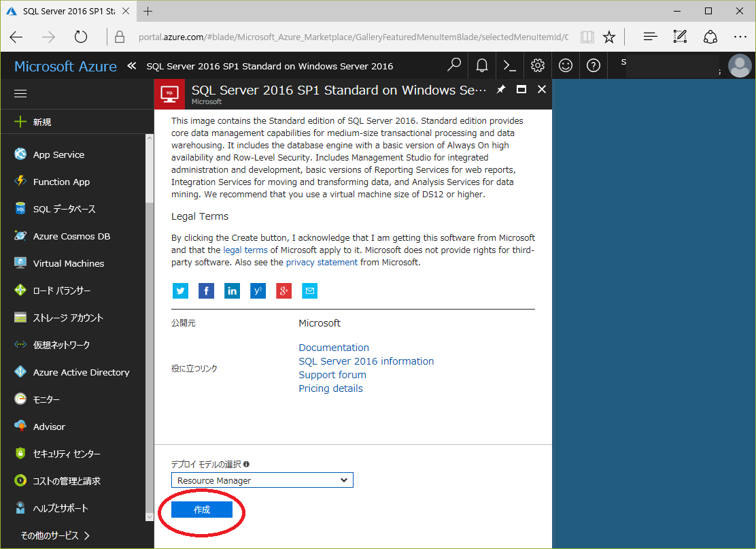Share on Facebook
The width and height of the screenshot is (756, 549).
[207, 290]
